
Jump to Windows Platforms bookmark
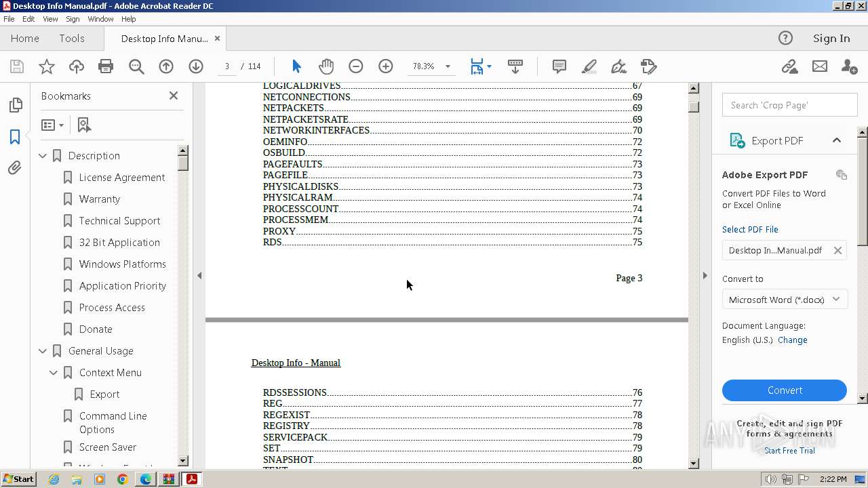[x=122, y=264]
